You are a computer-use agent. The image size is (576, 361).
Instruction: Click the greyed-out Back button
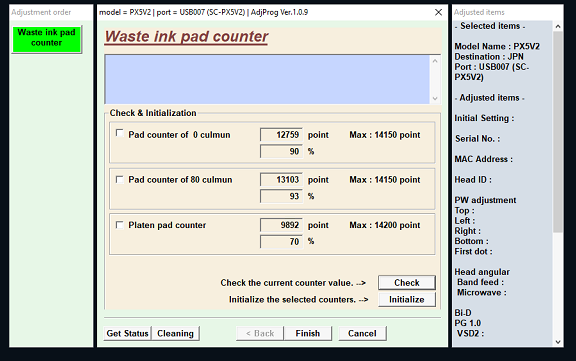click(x=260, y=333)
